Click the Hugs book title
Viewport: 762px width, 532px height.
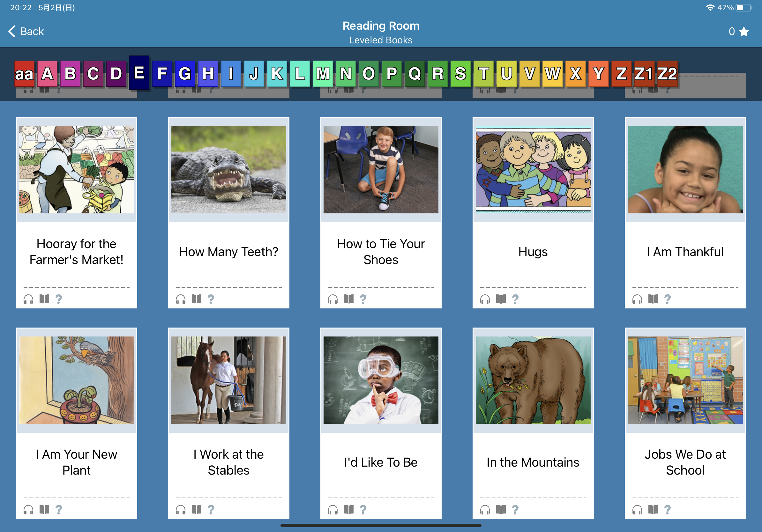point(533,252)
